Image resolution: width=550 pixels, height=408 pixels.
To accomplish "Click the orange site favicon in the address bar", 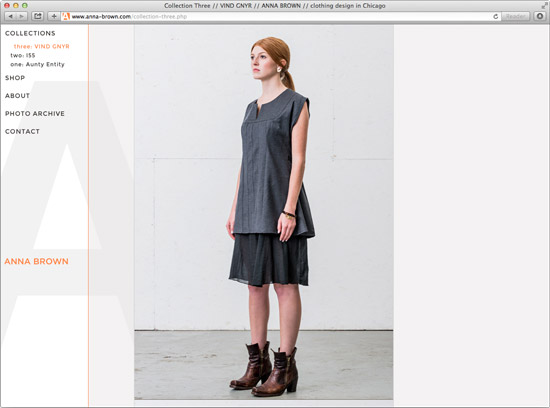I will pos(66,16).
